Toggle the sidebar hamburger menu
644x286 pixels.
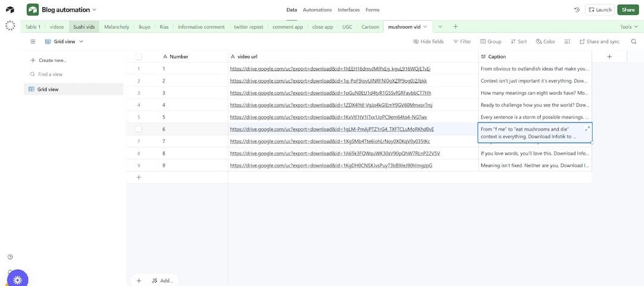pos(33,42)
